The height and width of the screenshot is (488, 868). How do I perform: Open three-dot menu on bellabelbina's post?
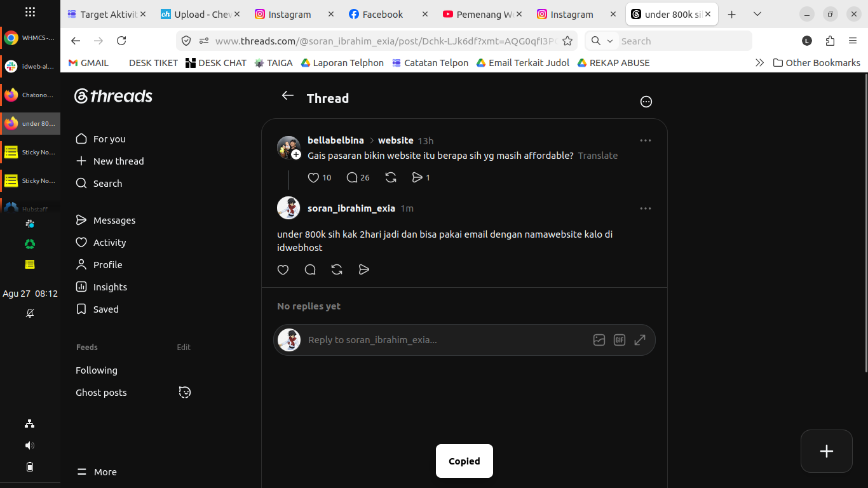coord(646,140)
